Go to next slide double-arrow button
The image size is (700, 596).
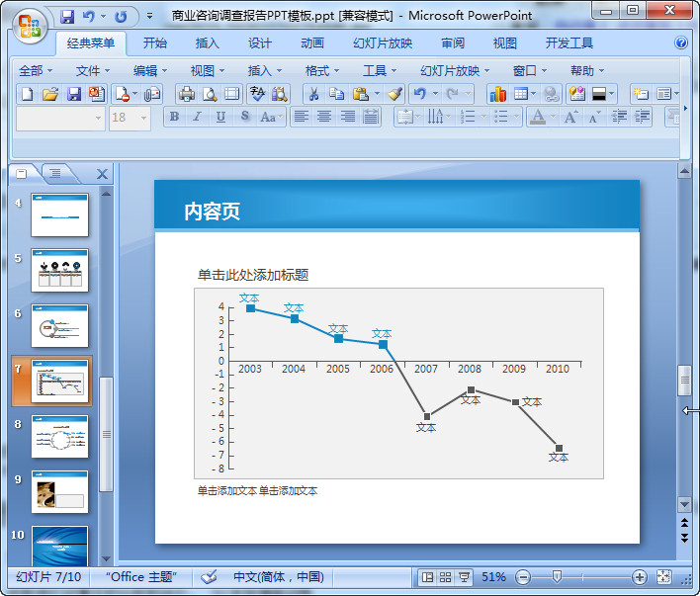(684, 537)
